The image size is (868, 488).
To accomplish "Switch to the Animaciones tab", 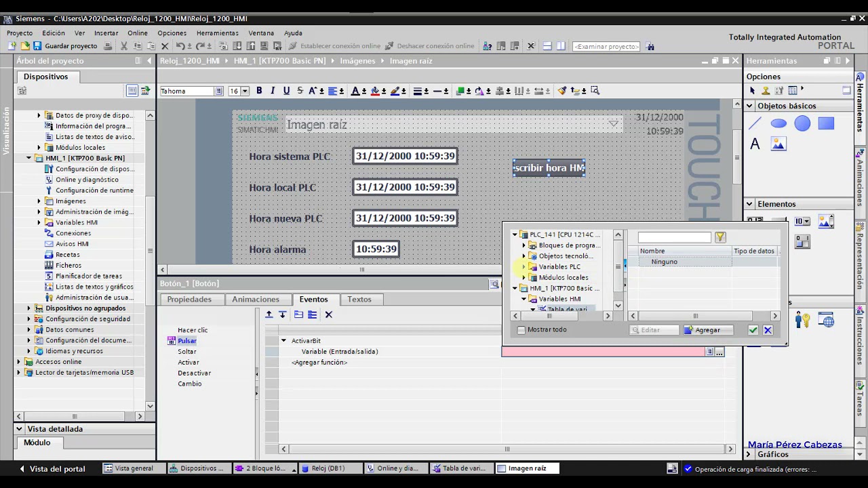I will [256, 300].
